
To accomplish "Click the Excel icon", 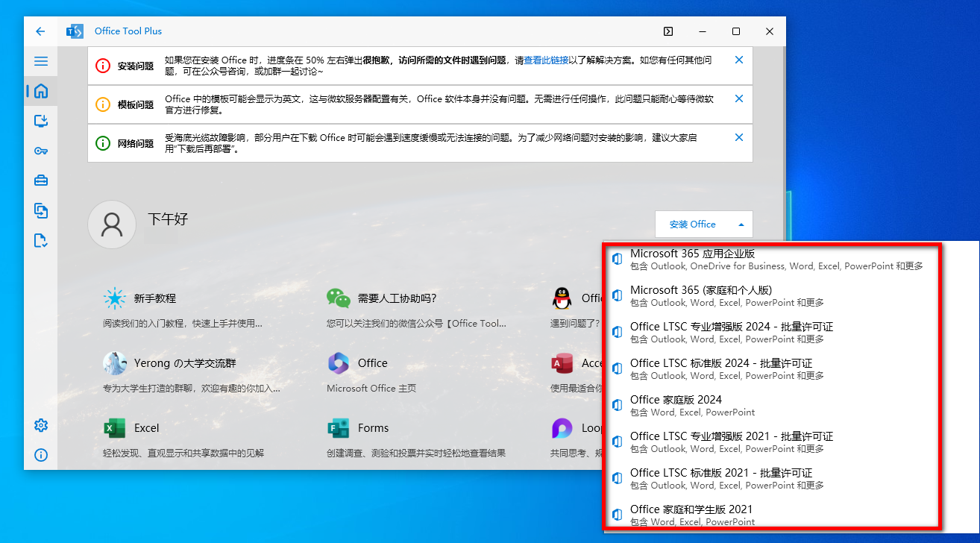I will (114, 428).
